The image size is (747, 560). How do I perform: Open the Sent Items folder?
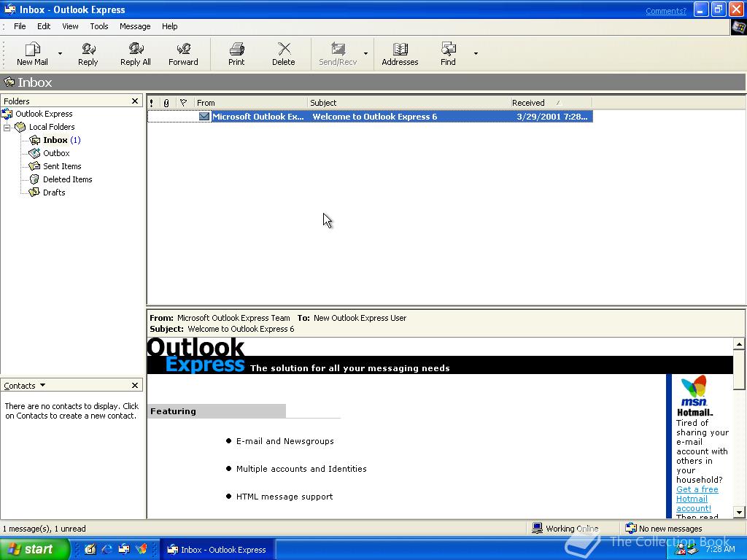(x=62, y=166)
